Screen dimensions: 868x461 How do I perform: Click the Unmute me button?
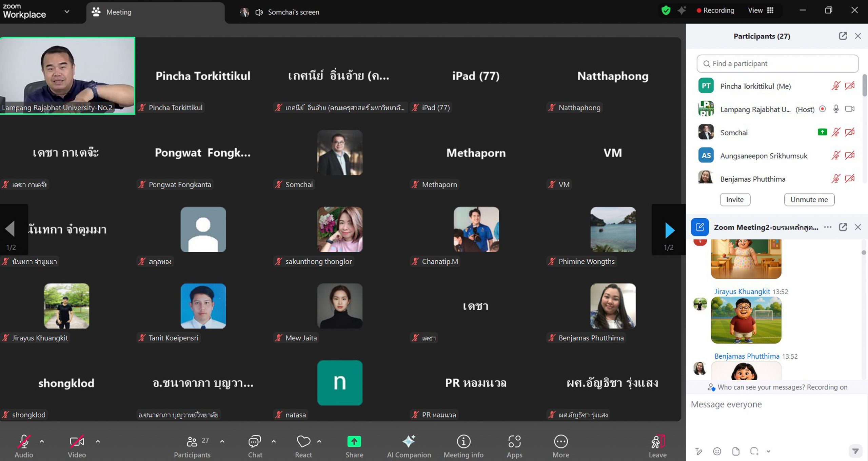[809, 200]
